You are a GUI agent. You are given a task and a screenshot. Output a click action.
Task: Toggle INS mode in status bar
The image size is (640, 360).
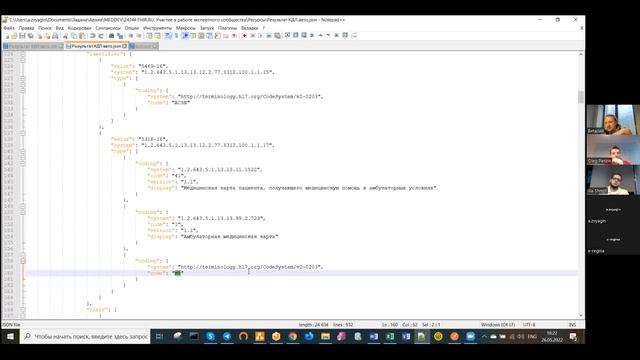[x=572, y=325]
